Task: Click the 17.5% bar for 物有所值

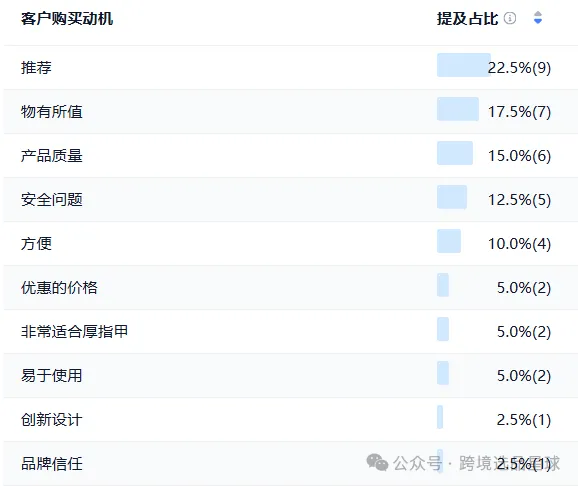Action: 458,109
